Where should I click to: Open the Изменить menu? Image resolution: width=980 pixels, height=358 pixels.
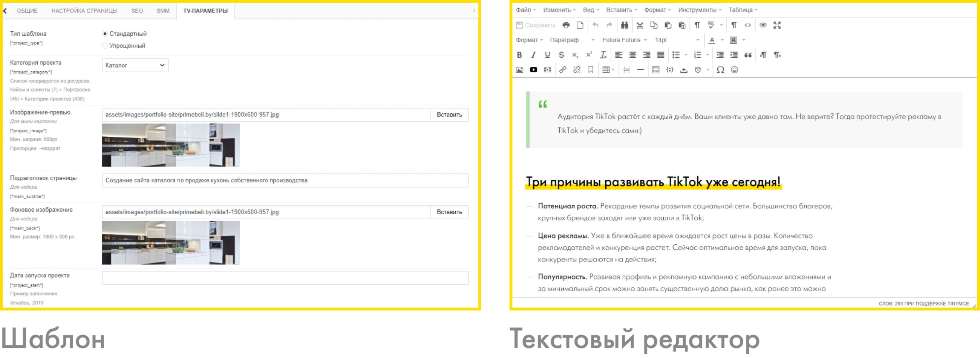pos(559,10)
